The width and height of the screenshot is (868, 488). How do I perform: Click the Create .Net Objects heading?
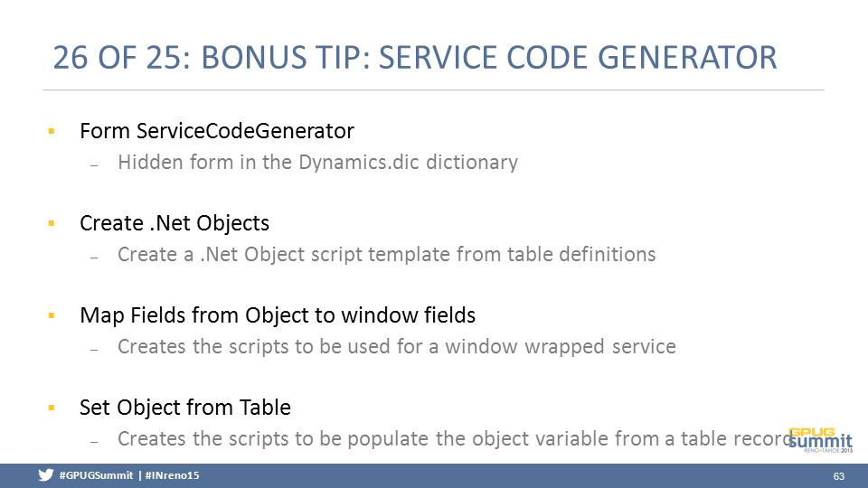175,223
